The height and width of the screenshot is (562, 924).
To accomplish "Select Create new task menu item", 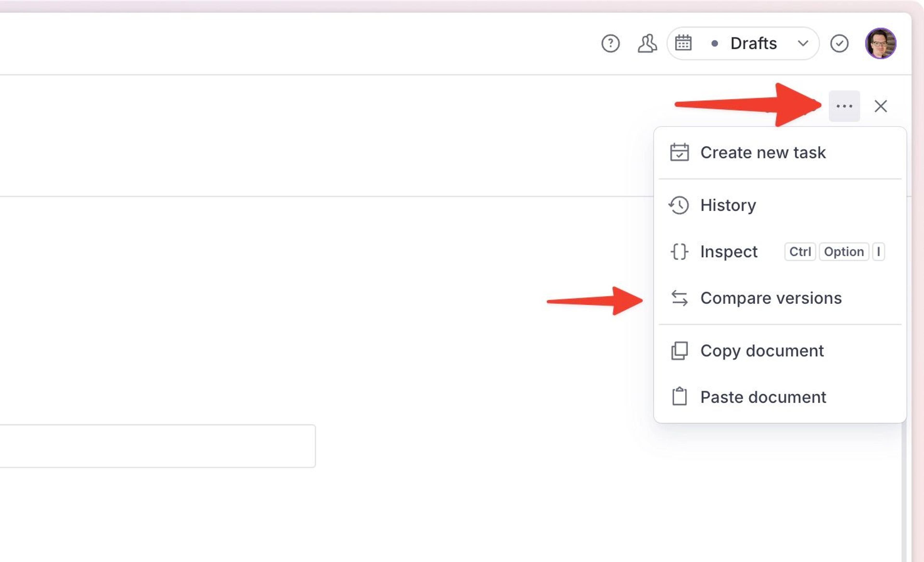I will [x=763, y=153].
